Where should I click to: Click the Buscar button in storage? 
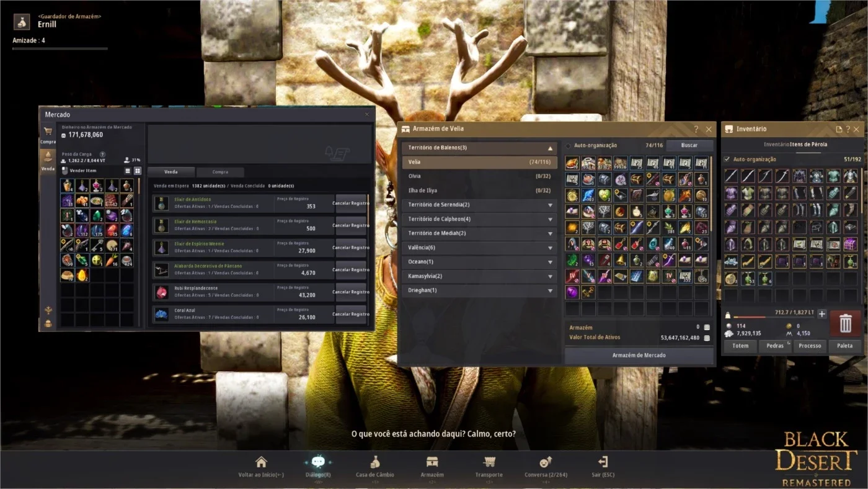point(689,145)
